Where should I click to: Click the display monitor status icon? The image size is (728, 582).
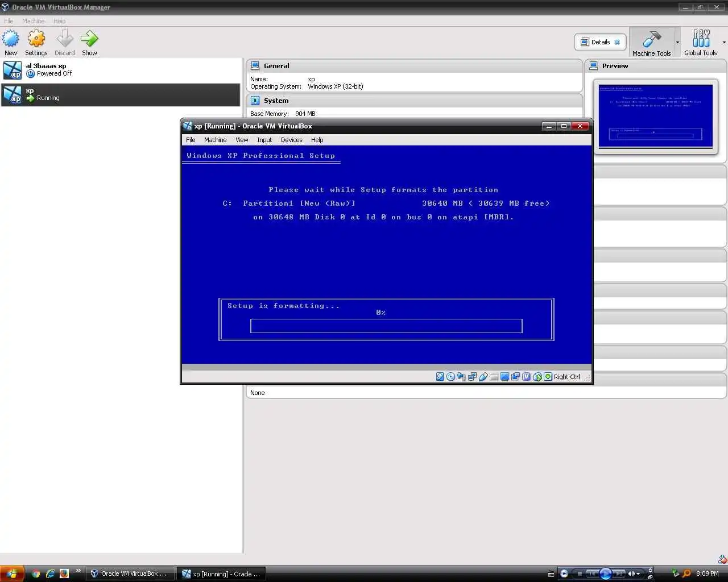504,377
